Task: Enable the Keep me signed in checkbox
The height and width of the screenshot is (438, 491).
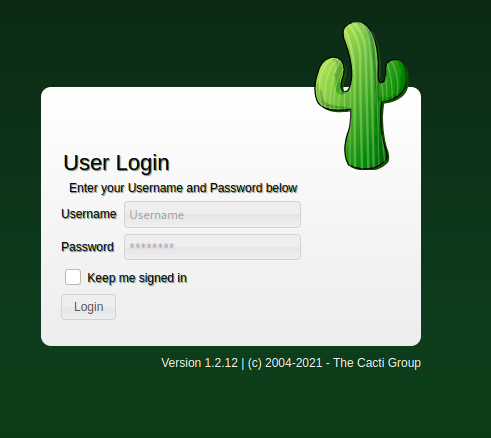Action: click(x=73, y=277)
